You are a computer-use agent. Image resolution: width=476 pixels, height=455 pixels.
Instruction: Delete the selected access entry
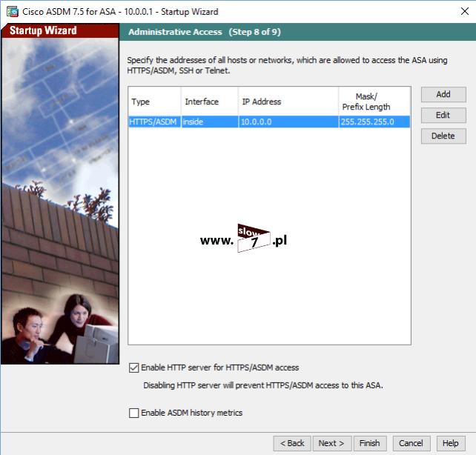coord(443,136)
